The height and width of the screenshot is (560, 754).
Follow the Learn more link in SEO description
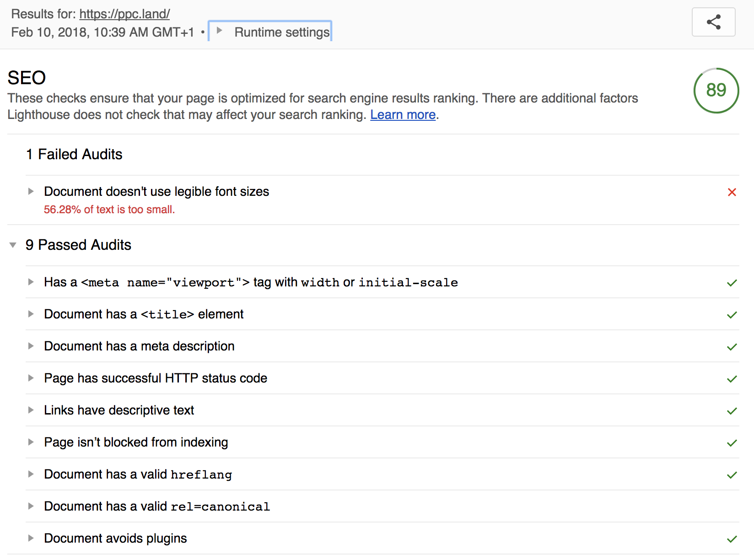(x=403, y=114)
